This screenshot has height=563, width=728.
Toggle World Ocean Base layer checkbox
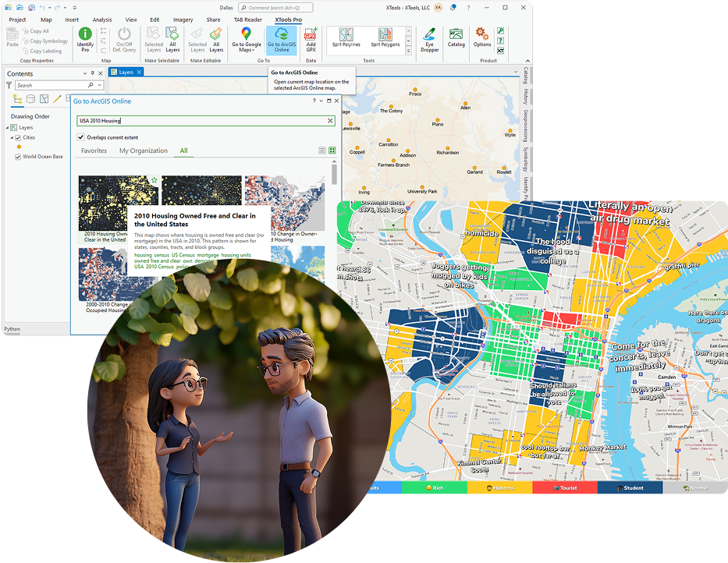pyautogui.click(x=18, y=157)
